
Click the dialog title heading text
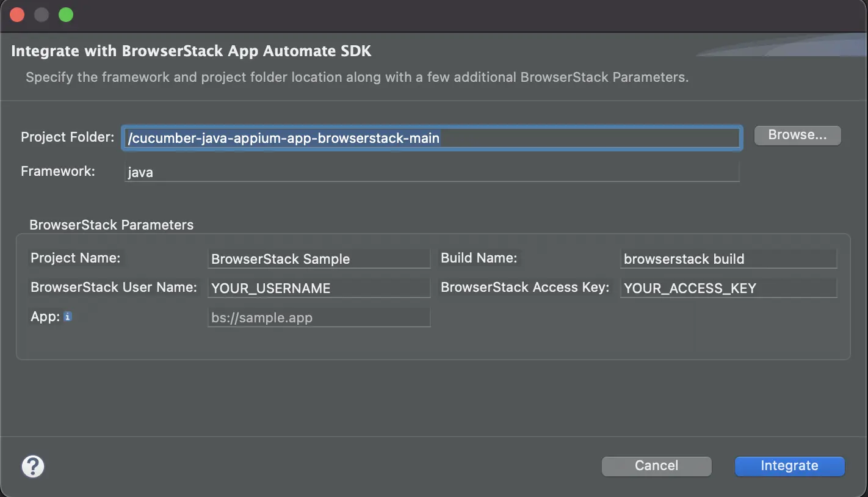tap(191, 51)
